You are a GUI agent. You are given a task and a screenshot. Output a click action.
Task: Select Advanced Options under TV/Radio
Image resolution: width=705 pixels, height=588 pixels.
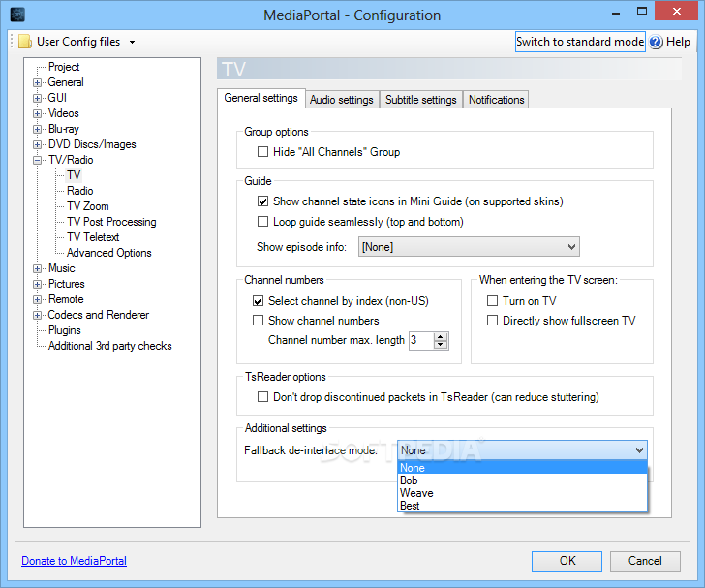(x=108, y=253)
